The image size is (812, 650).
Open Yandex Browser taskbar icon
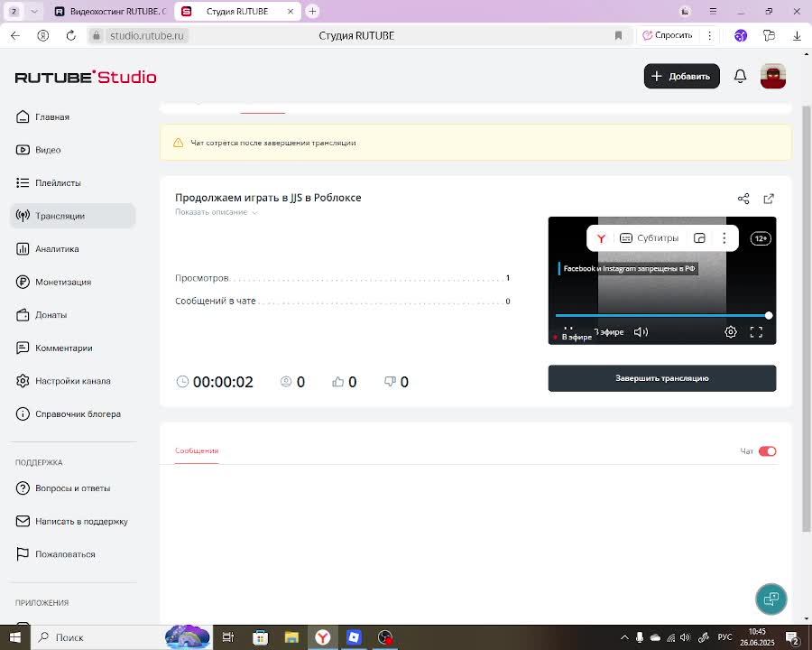click(323, 637)
